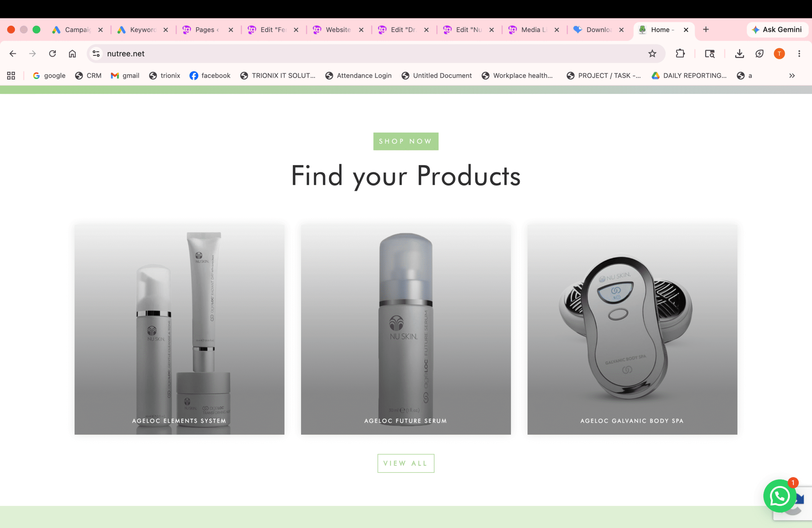The width and height of the screenshot is (812, 528).
Task: Open the Ageloc Future Serum product card
Action: click(x=406, y=329)
